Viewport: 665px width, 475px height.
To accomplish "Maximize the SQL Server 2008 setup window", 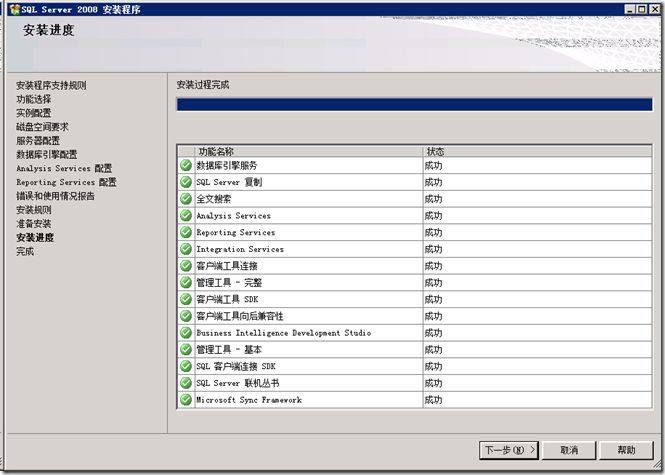I will 642,9.
